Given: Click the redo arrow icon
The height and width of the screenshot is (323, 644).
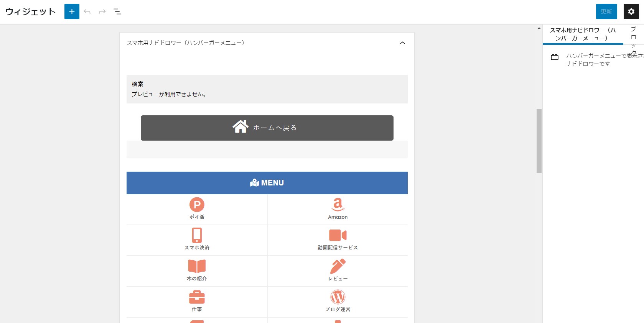Looking at the screenshot, I should click(102, 11).
